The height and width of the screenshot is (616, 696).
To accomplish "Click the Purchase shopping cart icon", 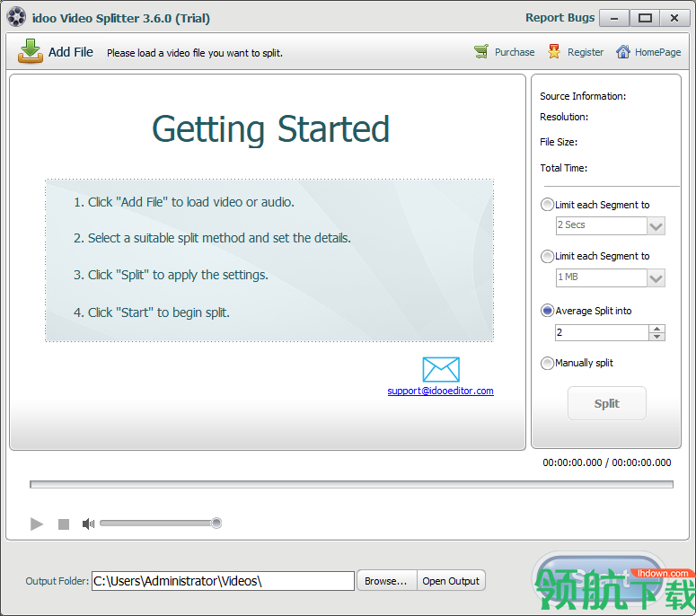I will (481, 51).
